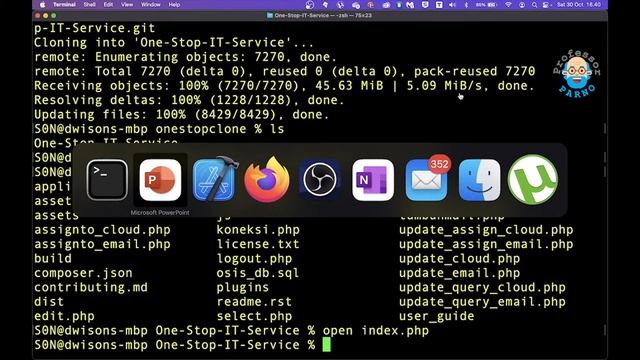Click the One-Stop-IT-Service window title
The height and width of the screenshot is (360, 640).
point(320,16)
